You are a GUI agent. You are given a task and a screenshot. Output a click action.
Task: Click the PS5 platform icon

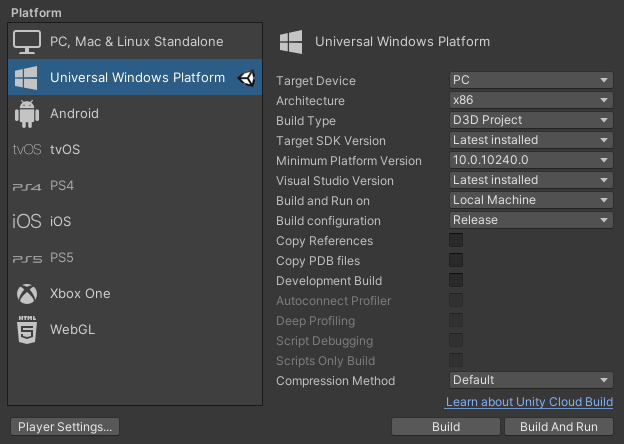[27, 258]
